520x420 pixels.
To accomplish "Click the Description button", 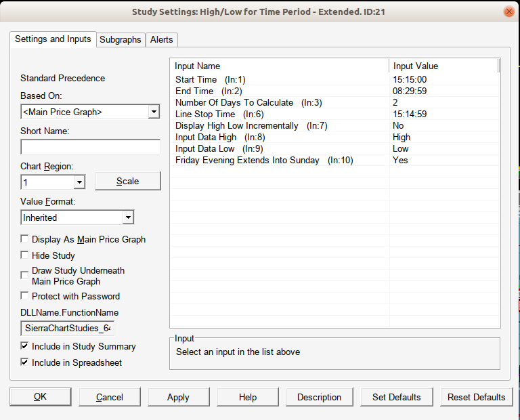I will (320, 397).
